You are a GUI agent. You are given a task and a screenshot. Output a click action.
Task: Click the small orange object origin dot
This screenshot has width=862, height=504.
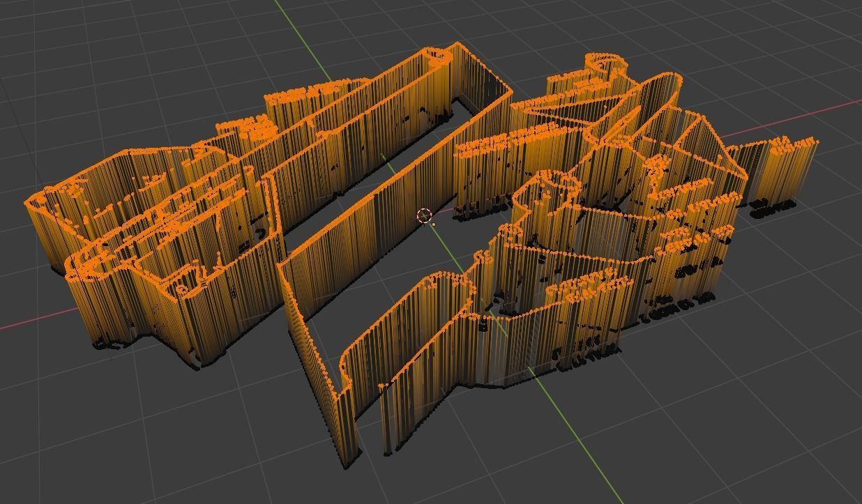tap(434, 224)
